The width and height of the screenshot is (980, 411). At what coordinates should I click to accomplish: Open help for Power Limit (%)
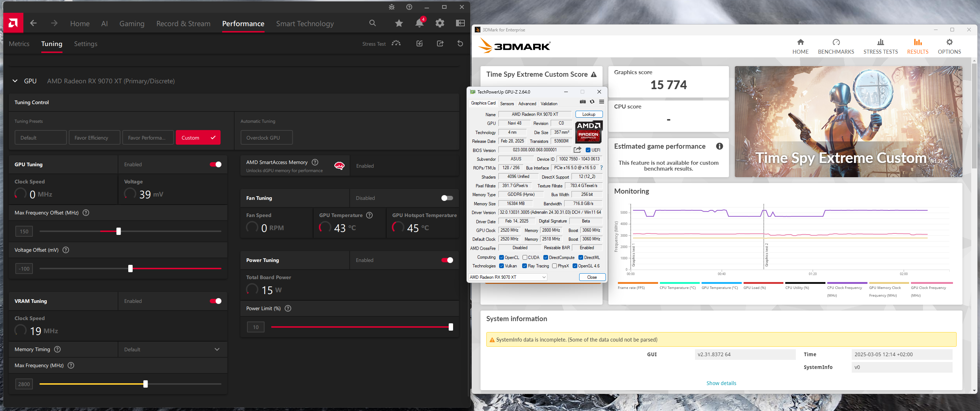(288, 308)
